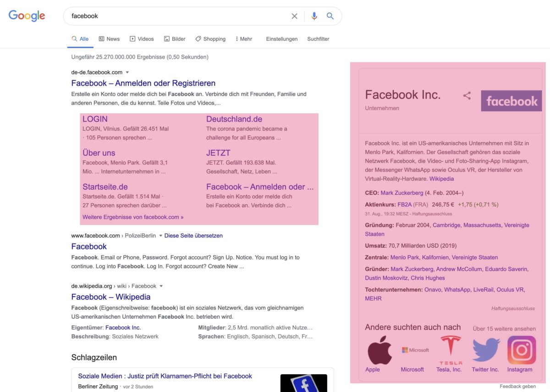Click Eigentümer 'Facebook Inc.' link

click(123, 328)
